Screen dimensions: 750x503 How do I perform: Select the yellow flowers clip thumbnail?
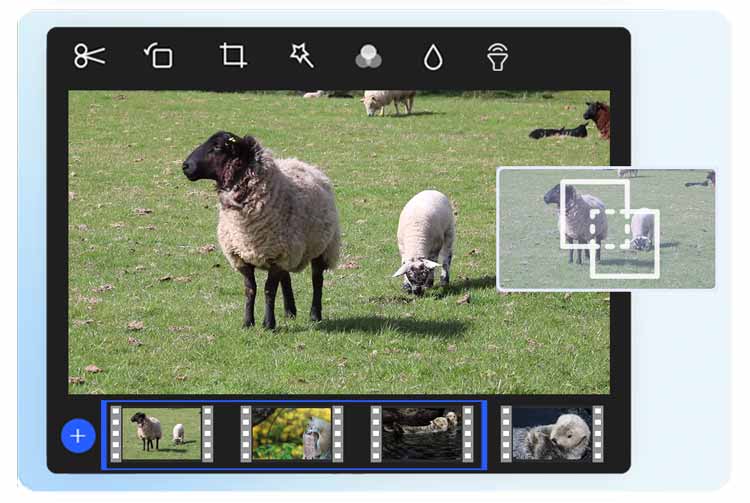(292, 434)
